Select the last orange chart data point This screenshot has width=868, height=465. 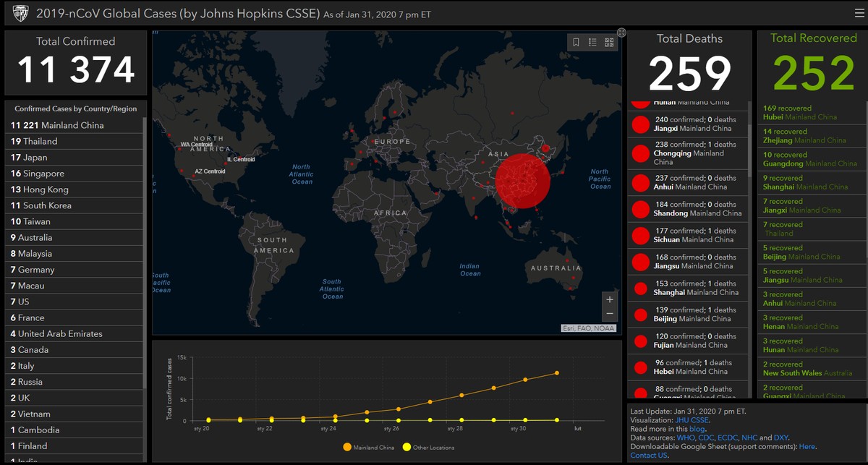coord(557,373)
